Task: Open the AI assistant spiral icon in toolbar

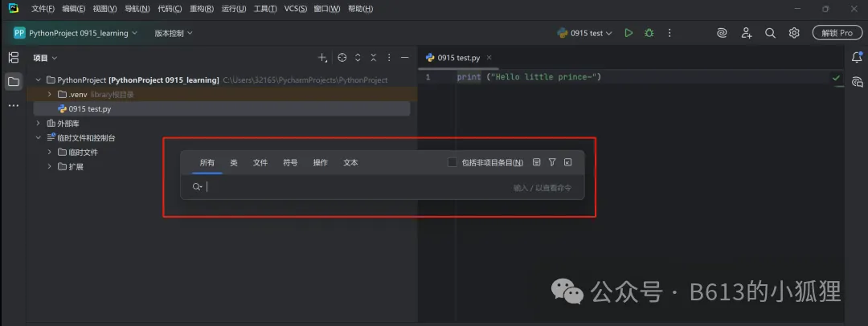Action: pyautogui.click(x=722, y=33)
